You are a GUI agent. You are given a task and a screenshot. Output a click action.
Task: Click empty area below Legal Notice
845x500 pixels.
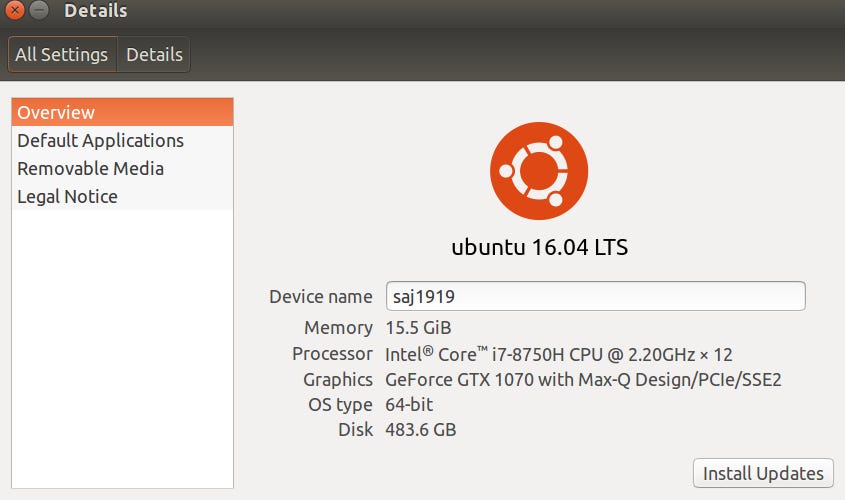click(122, 350)
